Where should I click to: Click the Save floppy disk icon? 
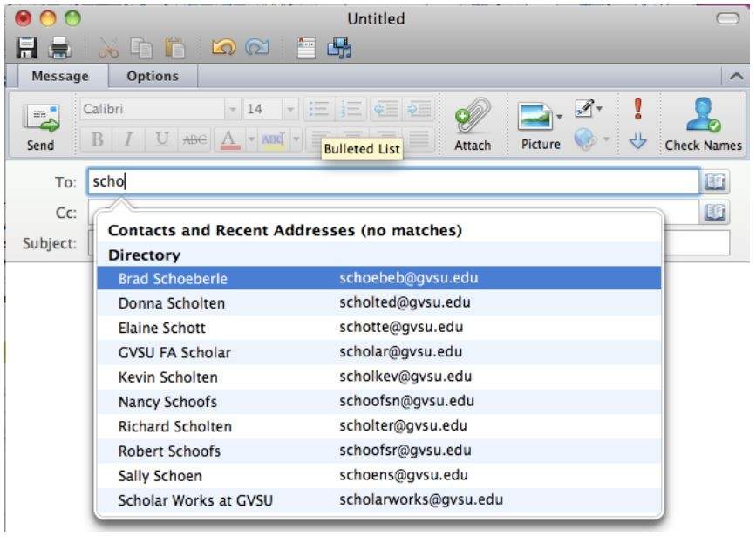(x=28, y=50)
